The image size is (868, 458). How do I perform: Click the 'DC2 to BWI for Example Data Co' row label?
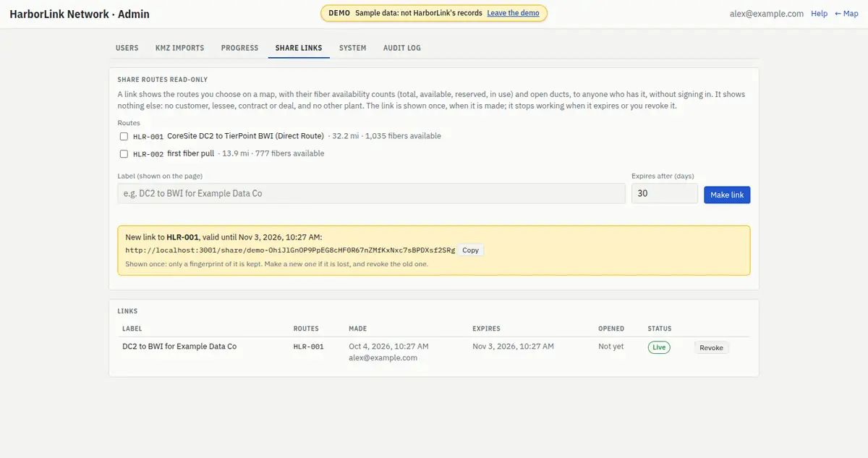179,347
